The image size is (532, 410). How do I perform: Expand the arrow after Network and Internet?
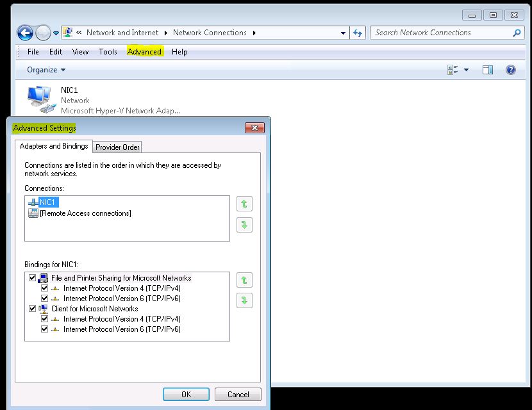coord(166,33)
